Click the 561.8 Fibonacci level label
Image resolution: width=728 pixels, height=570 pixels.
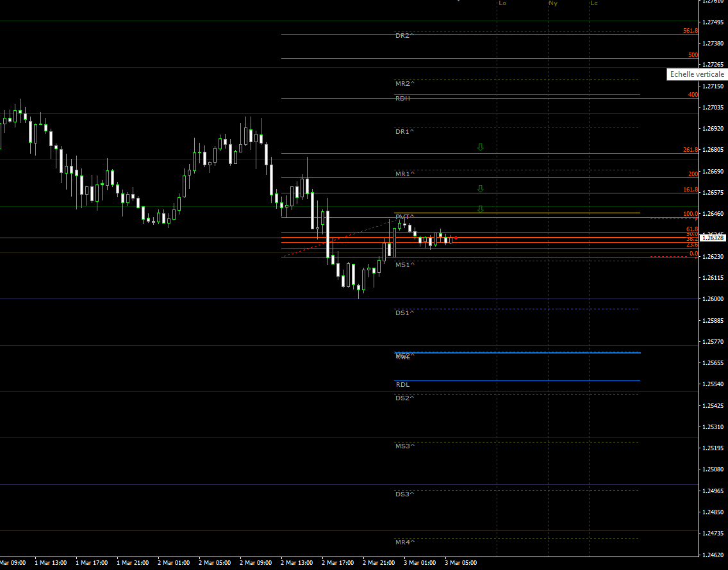tap(690, 31)
